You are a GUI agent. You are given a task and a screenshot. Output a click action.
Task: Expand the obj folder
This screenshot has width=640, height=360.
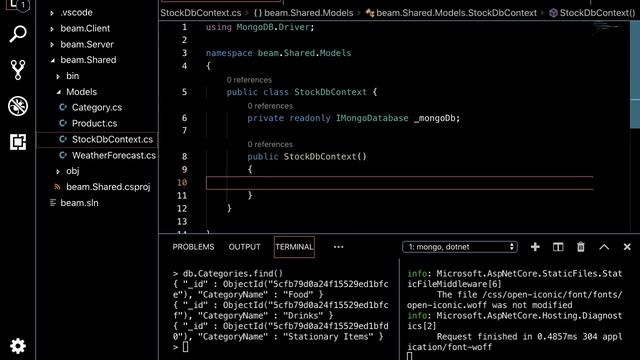pyautogui.click(x=58, y=171)
